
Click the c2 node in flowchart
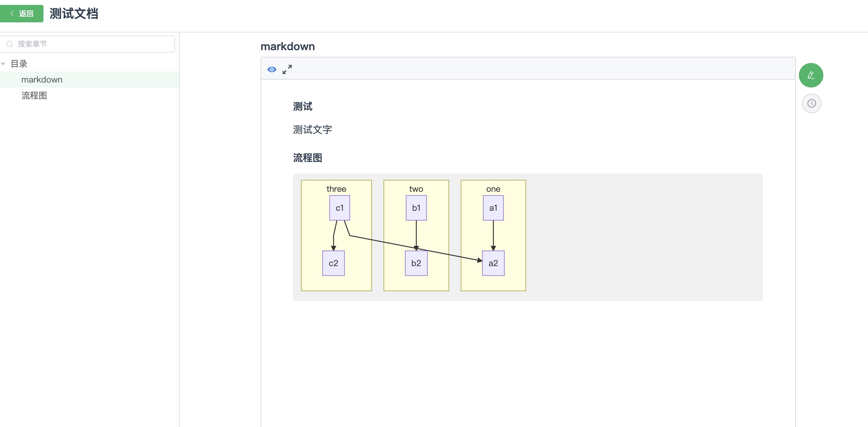point(333,263)
